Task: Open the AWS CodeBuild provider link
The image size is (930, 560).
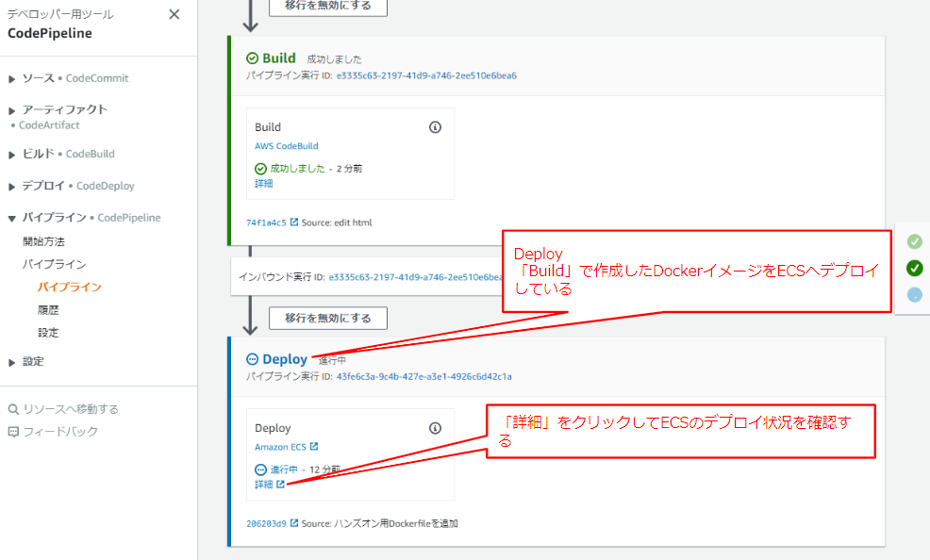Action: click(x=287, y=146)
